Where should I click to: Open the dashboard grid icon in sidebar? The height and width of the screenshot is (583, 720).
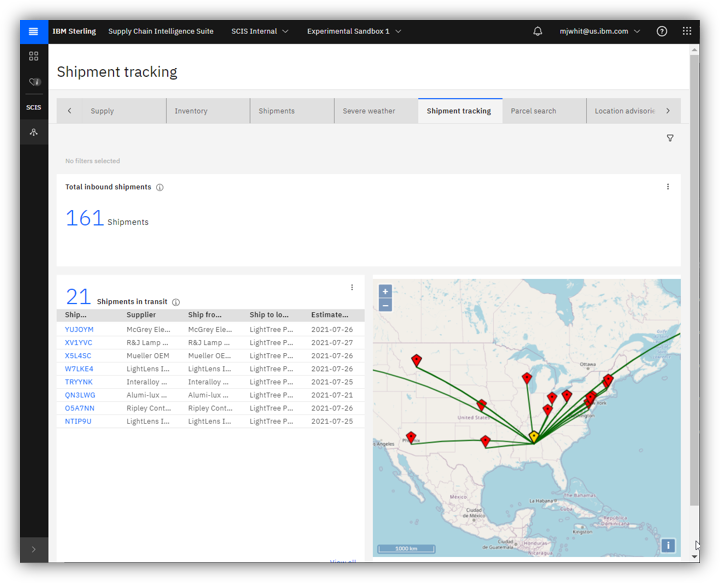pos(34,56)
